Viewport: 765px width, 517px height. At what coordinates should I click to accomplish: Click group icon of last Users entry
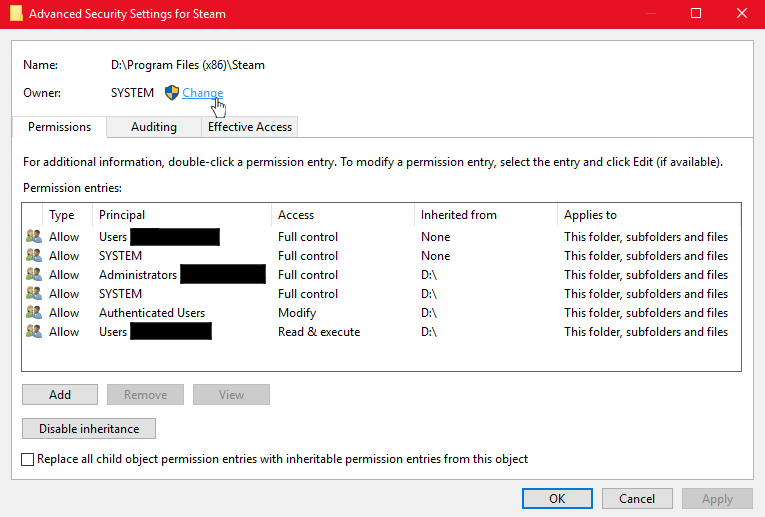point(34,332)
